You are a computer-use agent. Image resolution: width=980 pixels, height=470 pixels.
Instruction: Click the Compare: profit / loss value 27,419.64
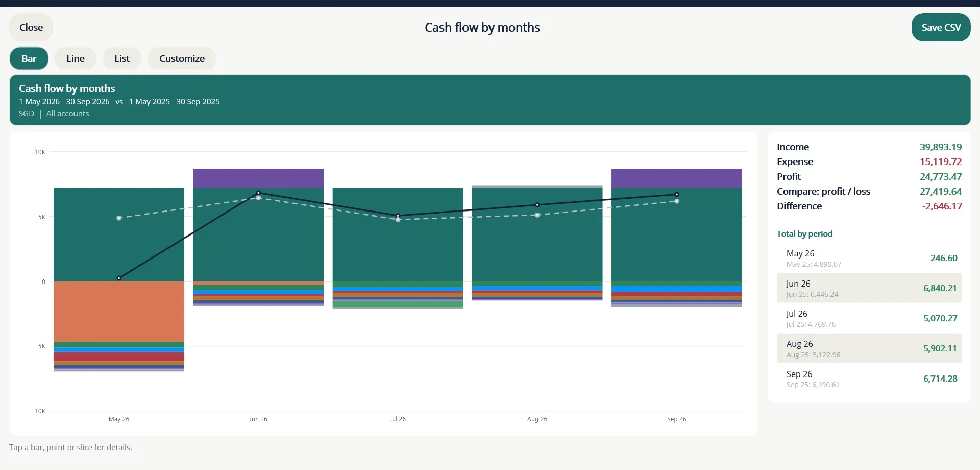[x=941, y=192]
